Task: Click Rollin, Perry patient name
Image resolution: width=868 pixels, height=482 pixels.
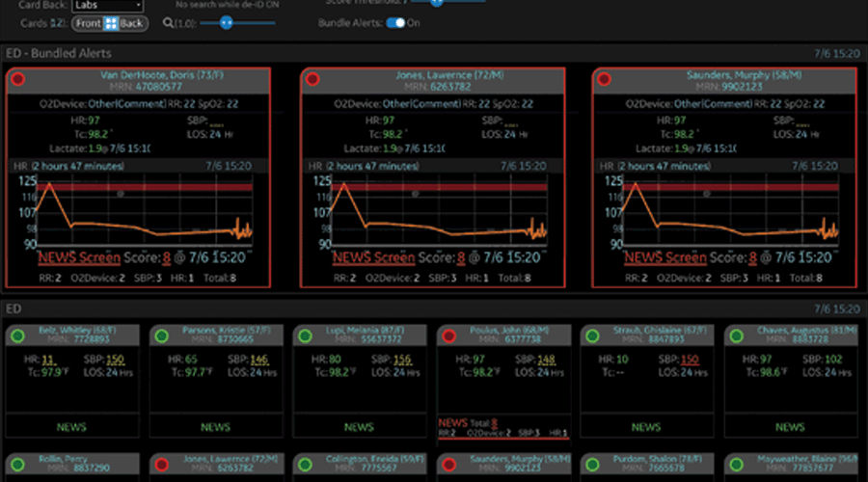Action: click(63, 459)
